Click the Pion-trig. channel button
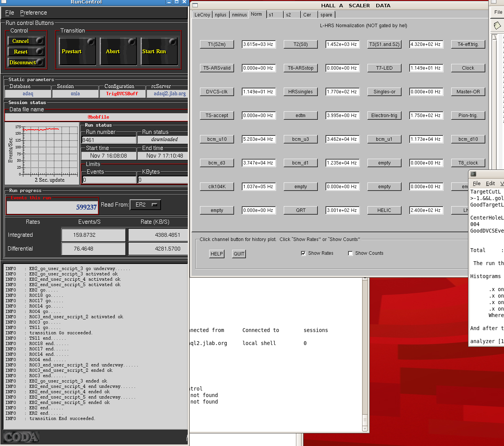This screenshot has height=446, width=504. 468,116
